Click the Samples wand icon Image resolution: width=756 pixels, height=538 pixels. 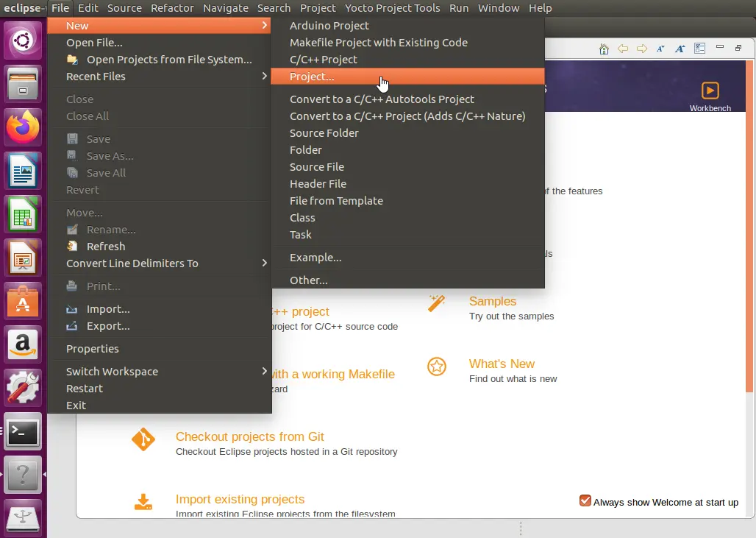[437, 304]
